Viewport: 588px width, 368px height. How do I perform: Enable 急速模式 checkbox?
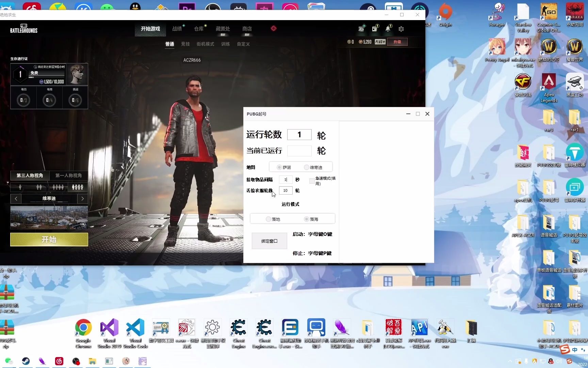(312, 181)
